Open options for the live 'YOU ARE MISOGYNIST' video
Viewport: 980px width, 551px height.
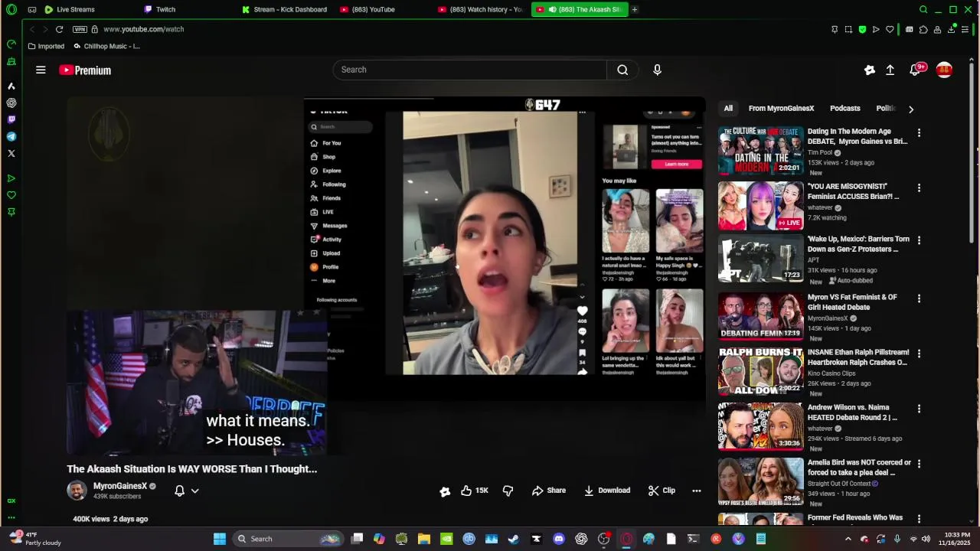coord(919,187)
